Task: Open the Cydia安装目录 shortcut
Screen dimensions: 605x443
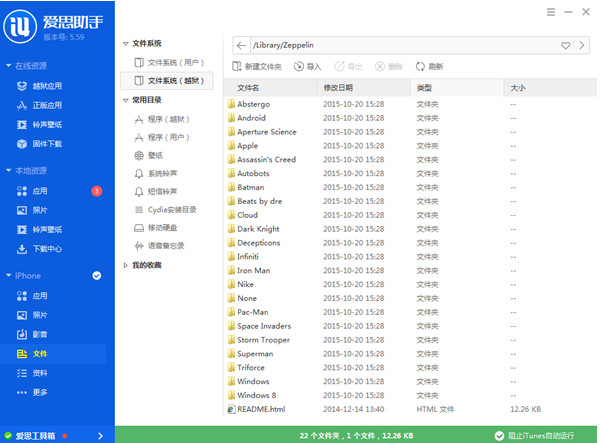Action: [x=172, y=209]
